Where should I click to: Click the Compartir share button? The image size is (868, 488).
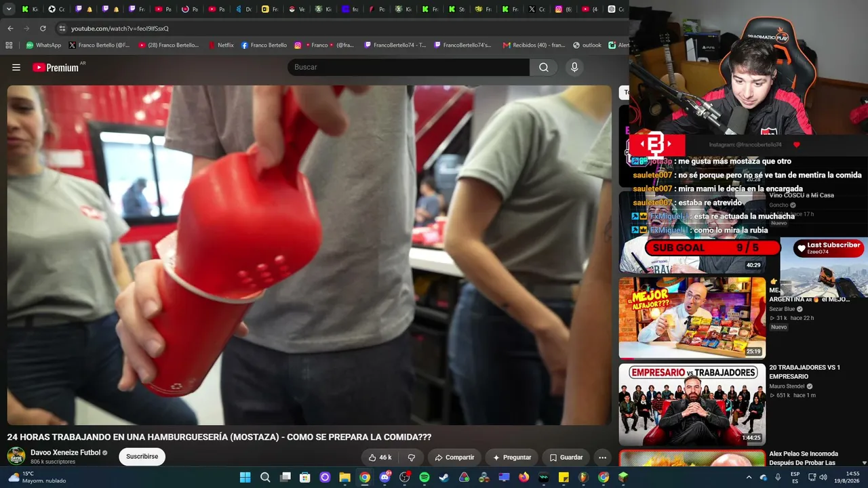click(454, 457)
